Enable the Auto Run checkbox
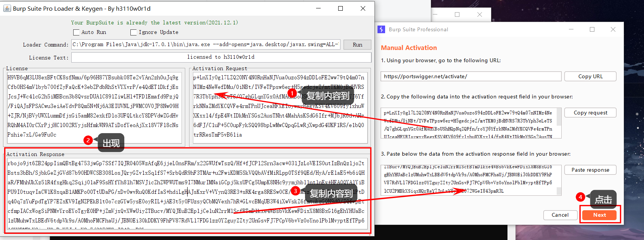This screenshot has height=240, width=644. pos(77,32)
